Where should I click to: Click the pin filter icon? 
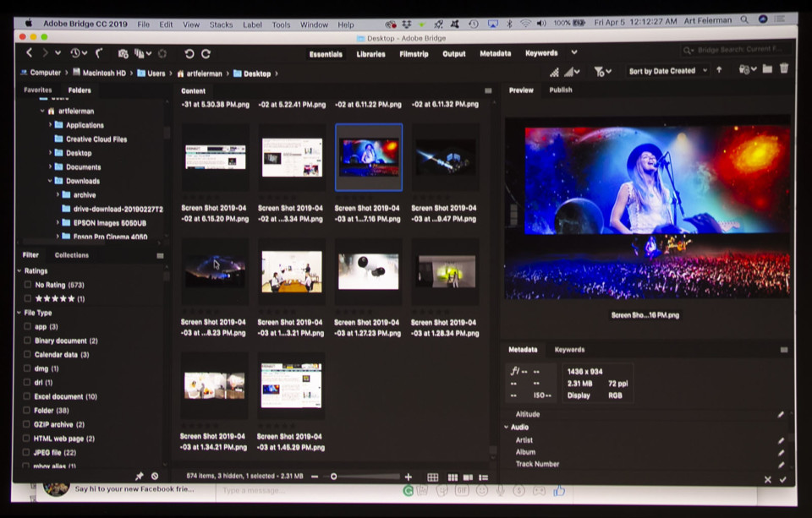click(x=139, y=476)
